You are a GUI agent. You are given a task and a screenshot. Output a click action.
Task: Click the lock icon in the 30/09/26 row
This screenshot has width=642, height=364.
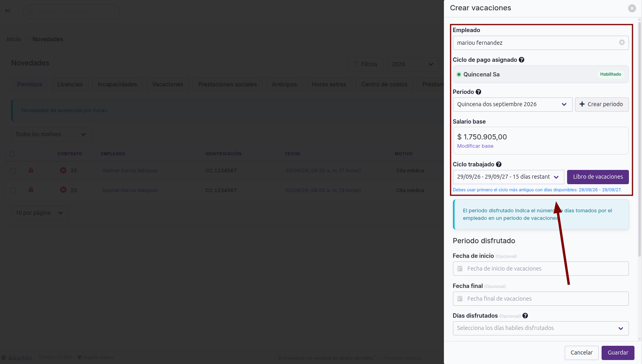[31, 170]
